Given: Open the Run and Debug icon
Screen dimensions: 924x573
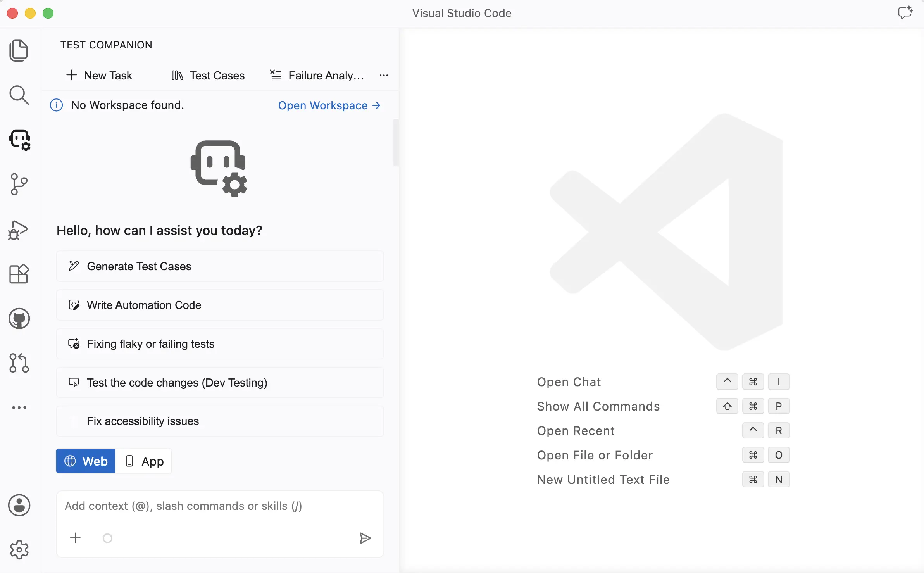Looking at the screenshot, I should (x=18, y=230).
